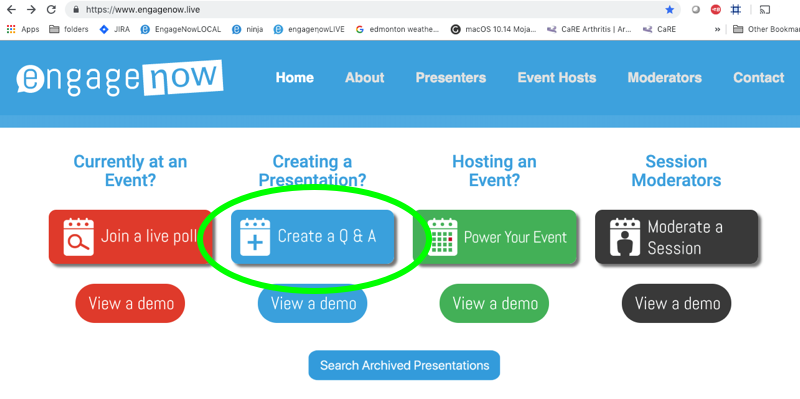800x399 pixels.
Task: Click the calendar person icon on Moderate a Session
Action: click(625, 237)
